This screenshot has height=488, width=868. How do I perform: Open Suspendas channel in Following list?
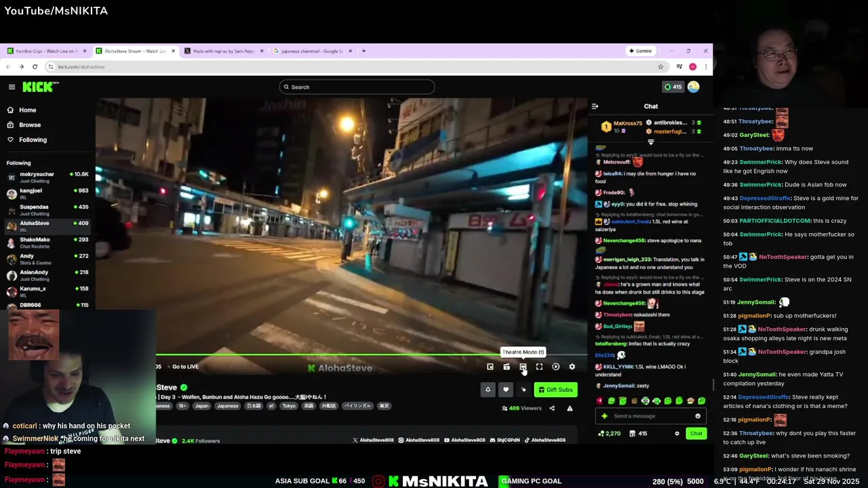point(47,209)
